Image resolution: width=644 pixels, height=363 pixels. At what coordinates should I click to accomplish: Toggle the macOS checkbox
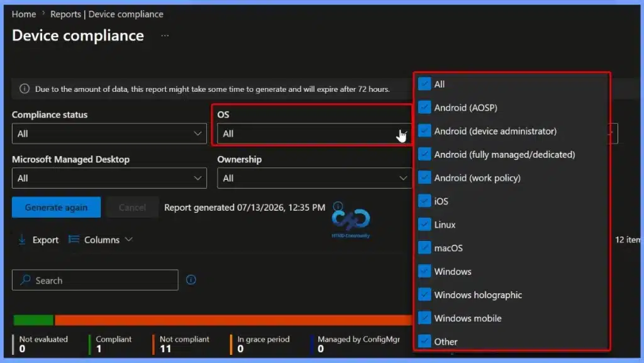[425, 248]
